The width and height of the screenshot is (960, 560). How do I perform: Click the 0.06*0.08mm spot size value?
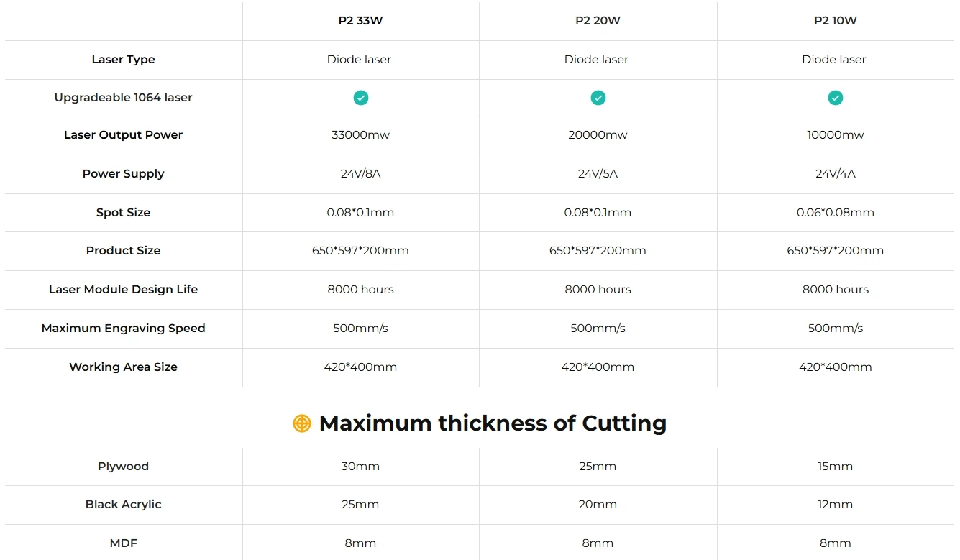(836, 213)
